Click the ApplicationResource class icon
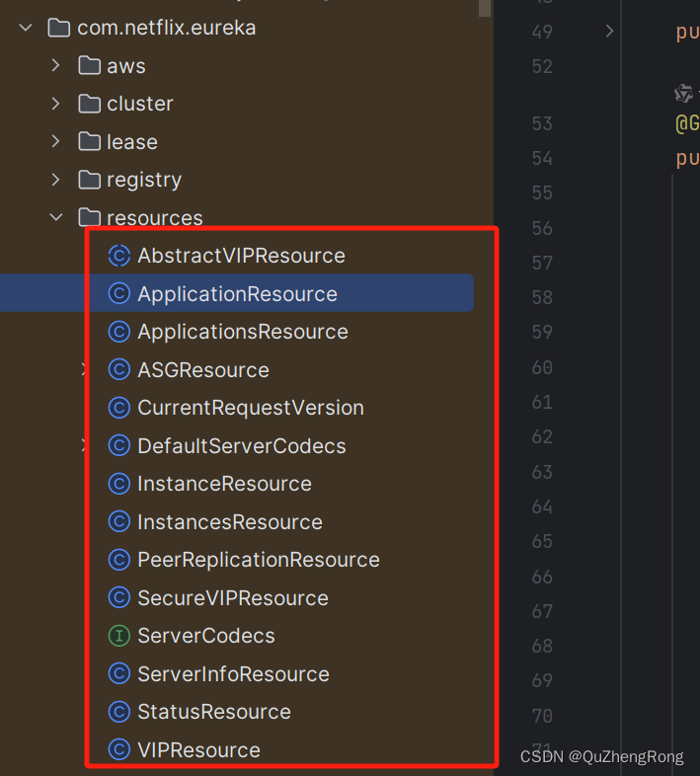The height and width of the screenshot is (776, 700). pos(119,293)
